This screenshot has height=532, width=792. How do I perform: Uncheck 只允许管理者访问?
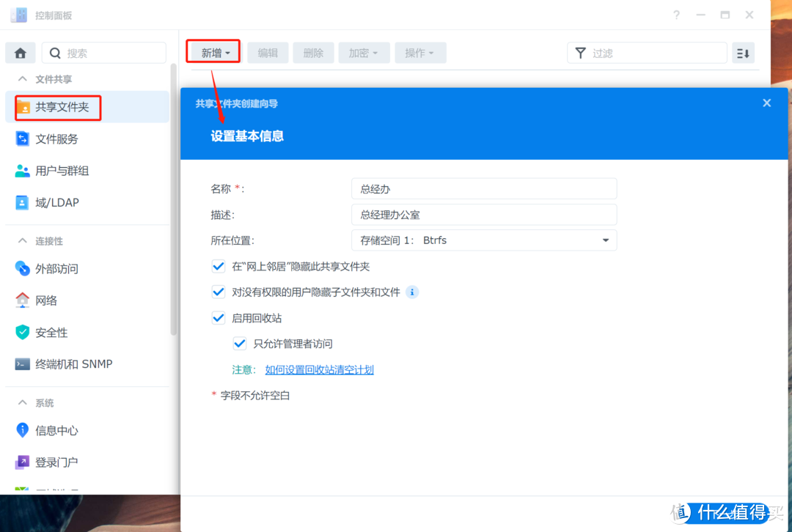coord(240,343)
